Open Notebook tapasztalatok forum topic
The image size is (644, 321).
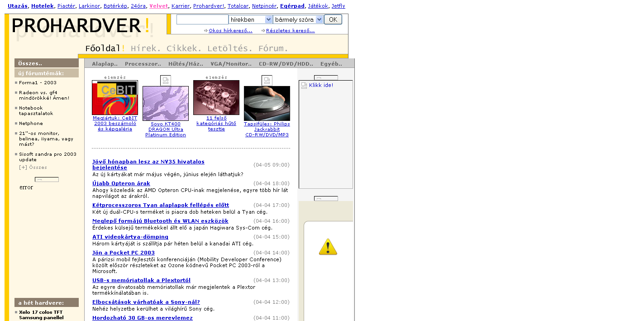(x=36, y=111)
